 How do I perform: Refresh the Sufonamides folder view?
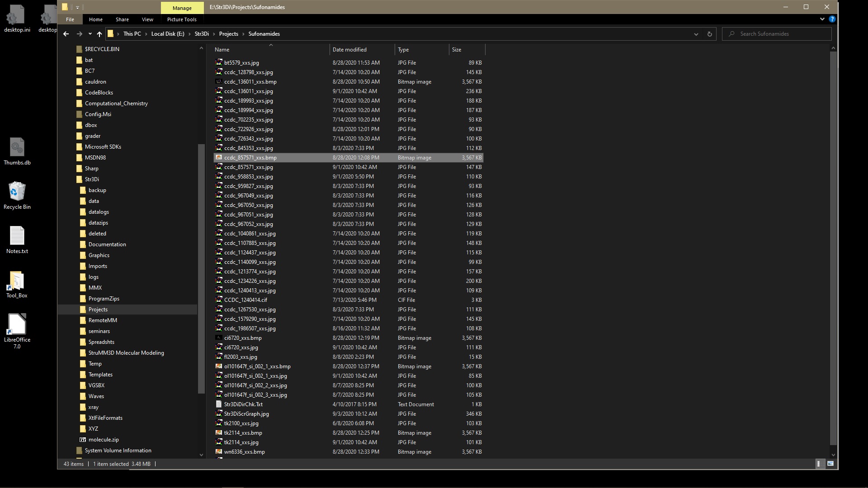[709, 34]
